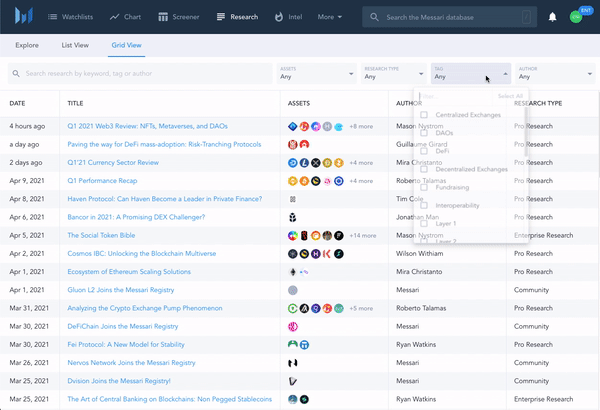Screen dimensions: 600x410
Task: Open Bancor in 2021 article
Action: click(136, 217)
